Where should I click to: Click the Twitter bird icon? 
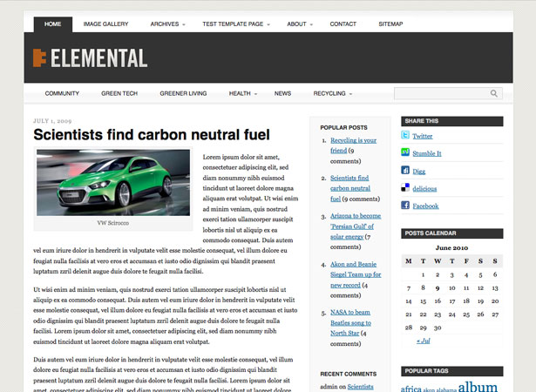[x=405, y=135]
